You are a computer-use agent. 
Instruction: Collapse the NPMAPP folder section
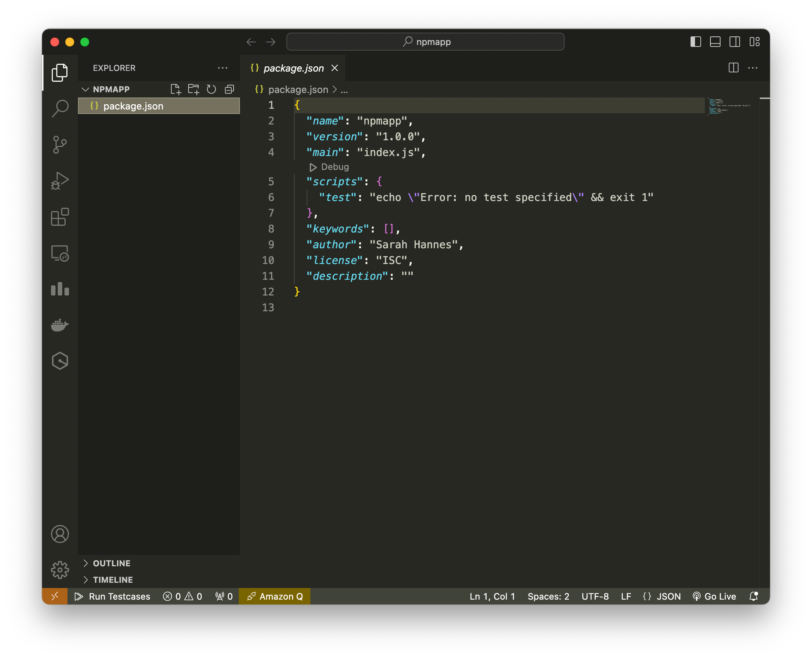[85, 89]
